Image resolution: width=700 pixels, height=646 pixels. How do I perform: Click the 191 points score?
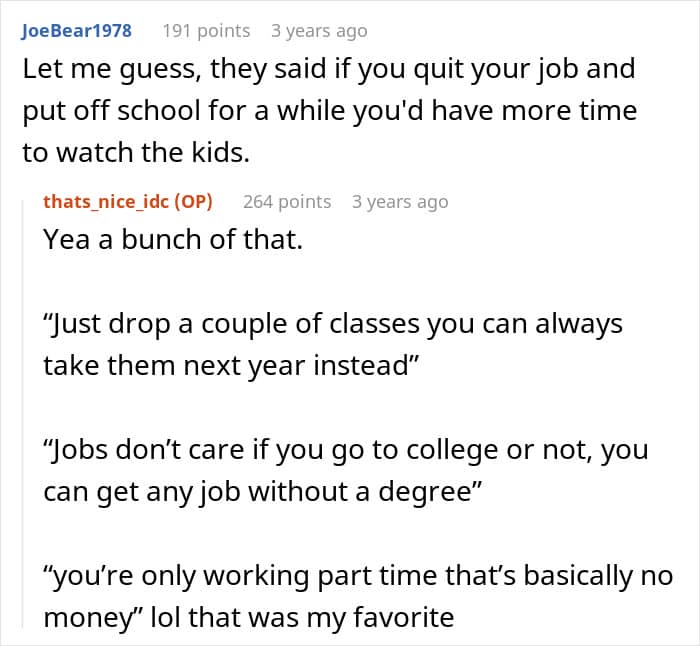(x=206, y=31)
